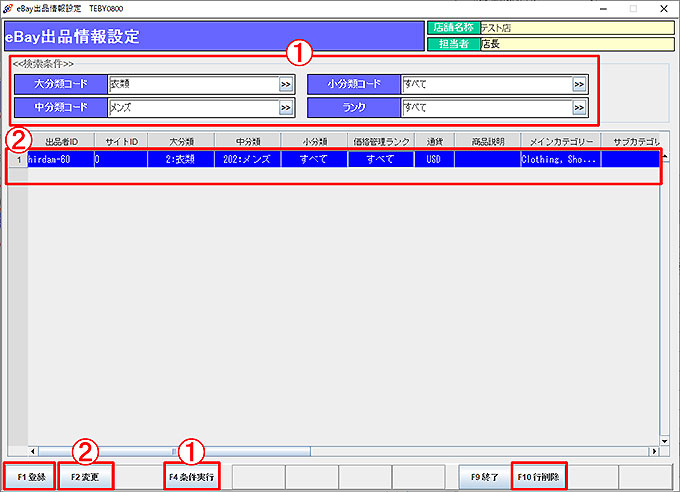Delete row using F10 行削除
Screen dimensions: 680x492
click(x=539, y=476)
